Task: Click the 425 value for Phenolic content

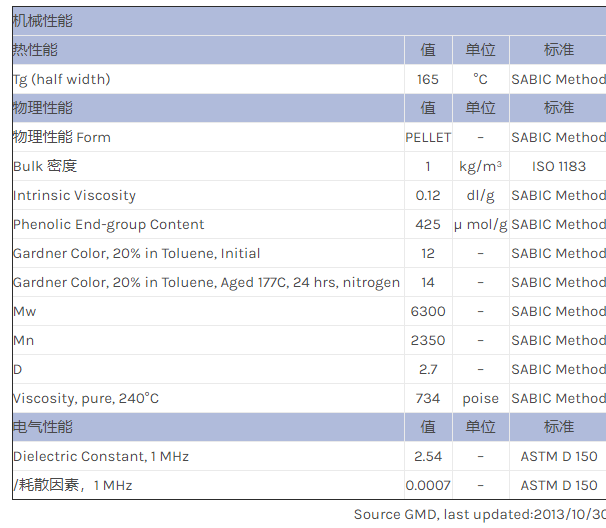Action: 428,224
